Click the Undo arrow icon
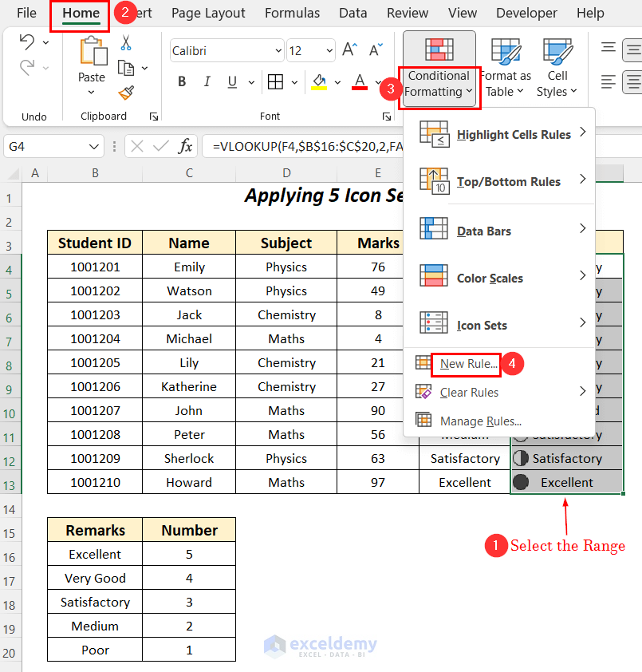The width and height of the screenshot is (642, 672). point(27,42)
